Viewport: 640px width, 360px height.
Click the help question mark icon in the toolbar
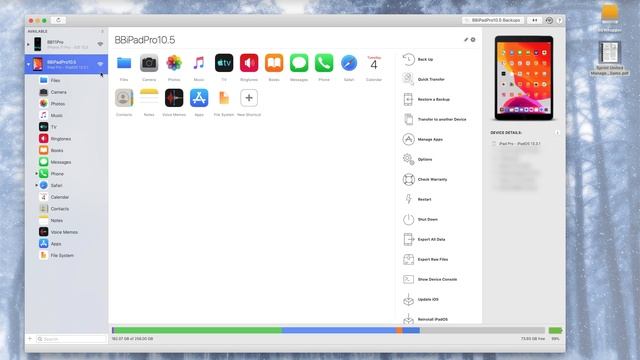click(x=560, y=20)
